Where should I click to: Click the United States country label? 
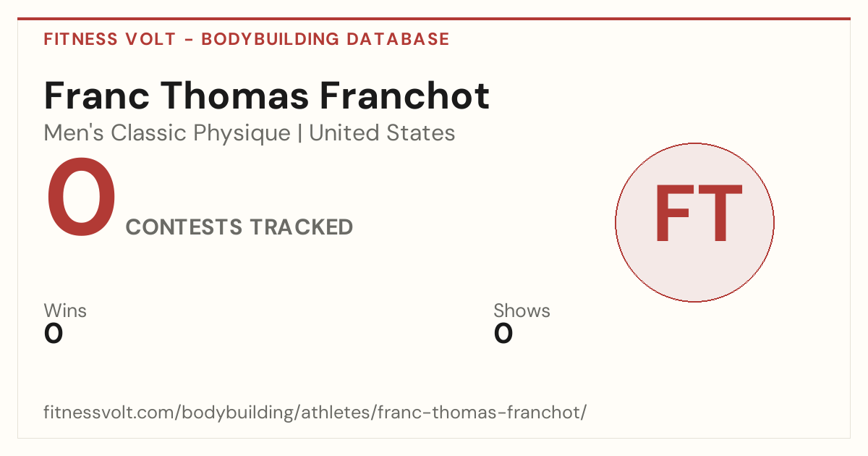point(382,133)
